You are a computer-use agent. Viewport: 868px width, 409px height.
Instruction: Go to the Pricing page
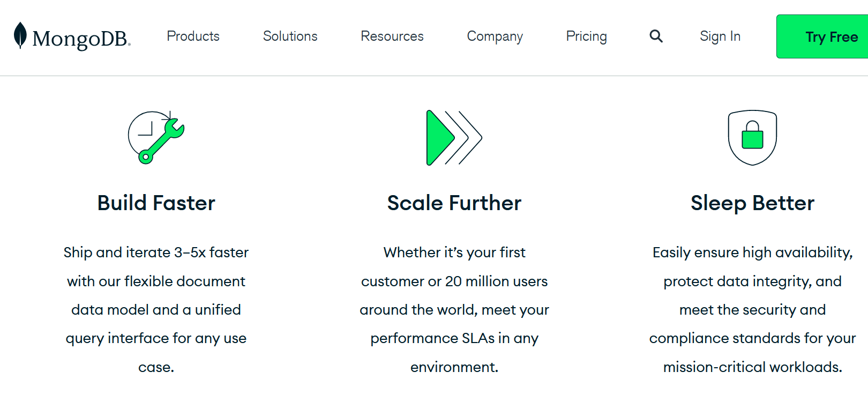click(x=586, y=36)
